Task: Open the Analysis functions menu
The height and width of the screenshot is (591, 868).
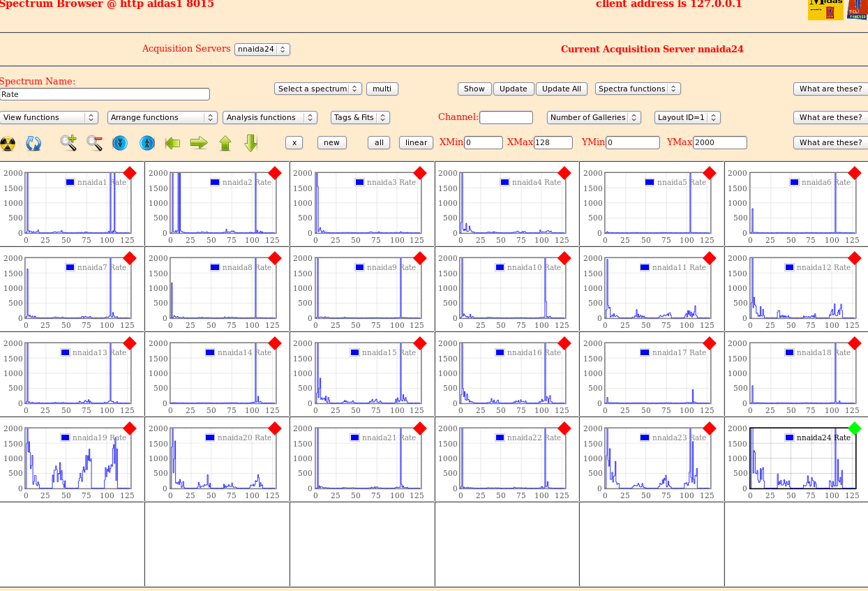Action: point(269,118)
